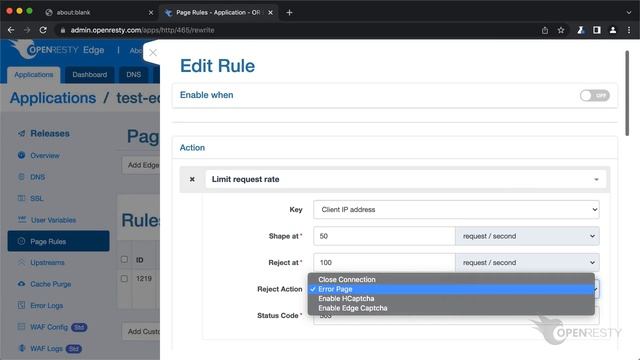Open a new browser tab with plus
640x360 pixels.
coord(289,13)
